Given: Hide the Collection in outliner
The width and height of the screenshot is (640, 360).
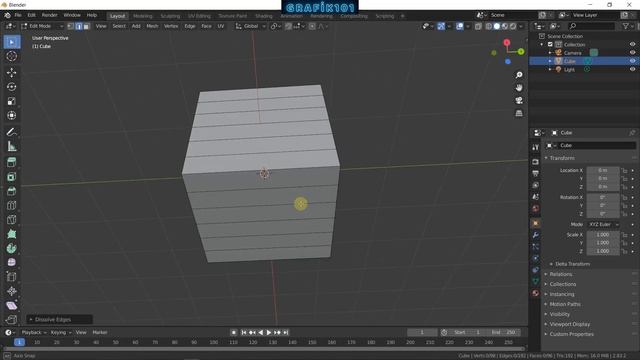Looking at the screenshot, I should point(632,44).
